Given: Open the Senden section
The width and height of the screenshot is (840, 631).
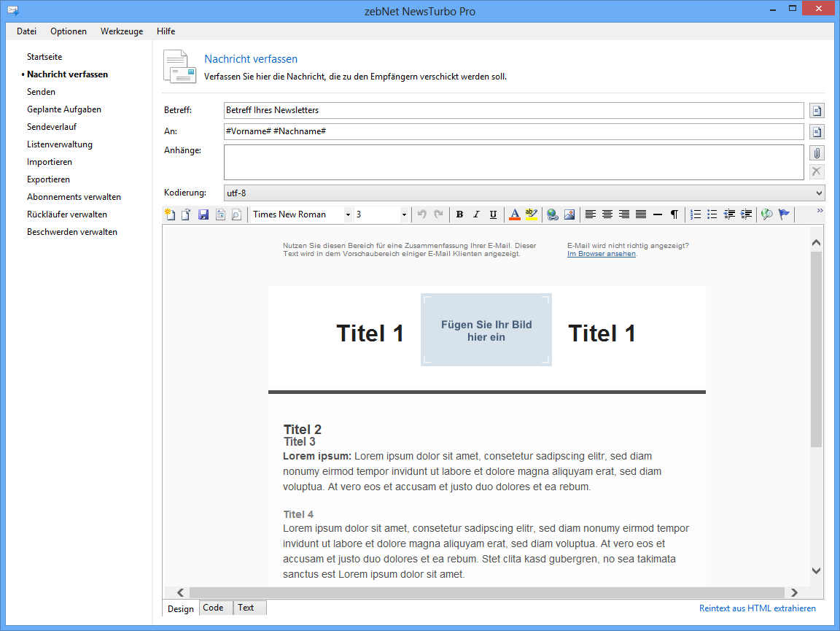Looking at the screenshot, I should click(42, 92).
